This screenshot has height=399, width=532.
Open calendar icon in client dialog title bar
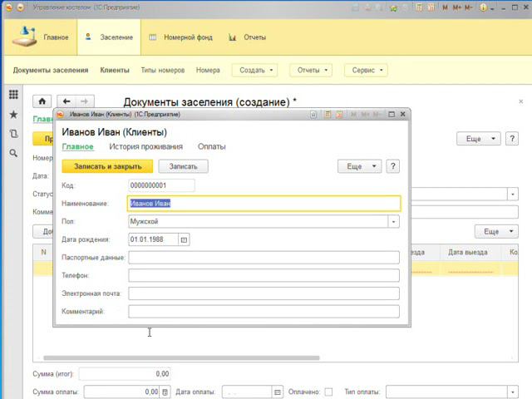coord(339,115)
